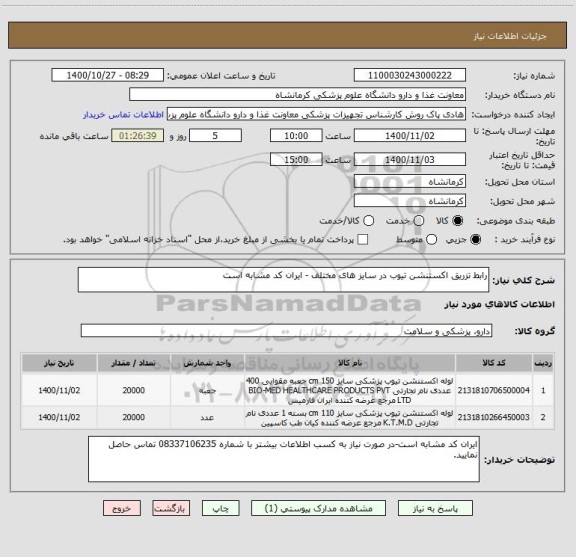Click the response deadline date 1400/11/02 field

[x=410, y=136]
